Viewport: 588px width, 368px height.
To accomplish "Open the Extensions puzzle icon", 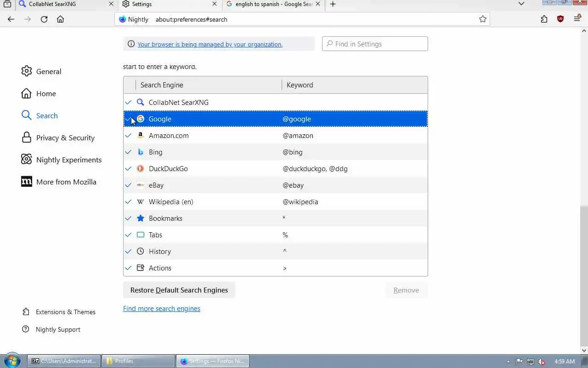I will coord(544,19).
